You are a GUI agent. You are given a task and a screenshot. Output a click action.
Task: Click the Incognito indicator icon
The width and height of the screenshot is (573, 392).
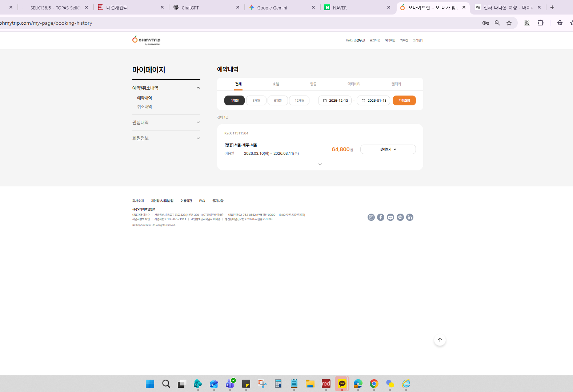tap(560, 23)
